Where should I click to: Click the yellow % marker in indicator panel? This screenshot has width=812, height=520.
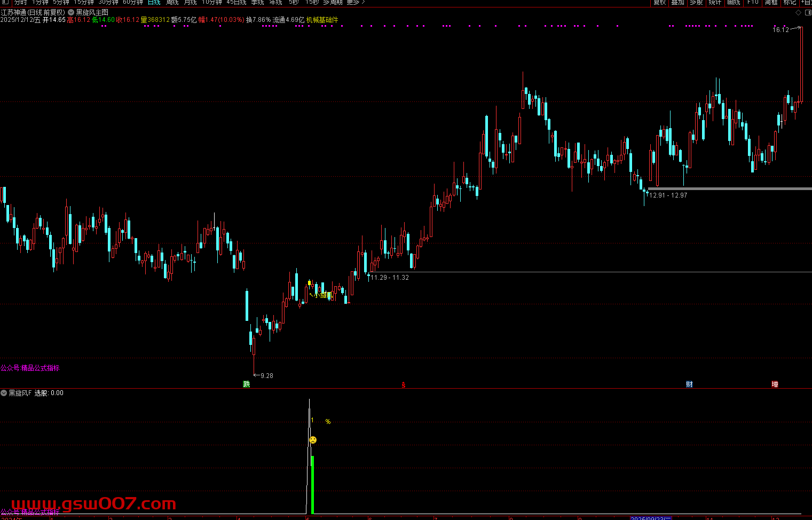tap(328, 422)
